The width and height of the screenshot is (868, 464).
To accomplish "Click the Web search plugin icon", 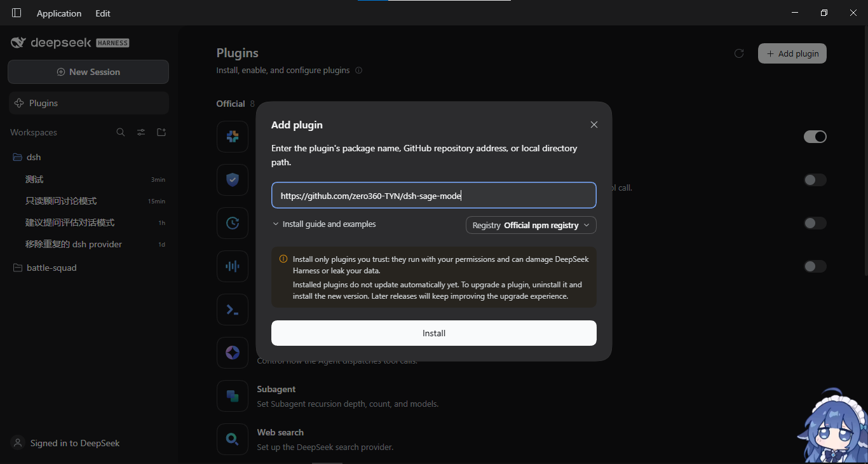I will (x=233, y=439).
